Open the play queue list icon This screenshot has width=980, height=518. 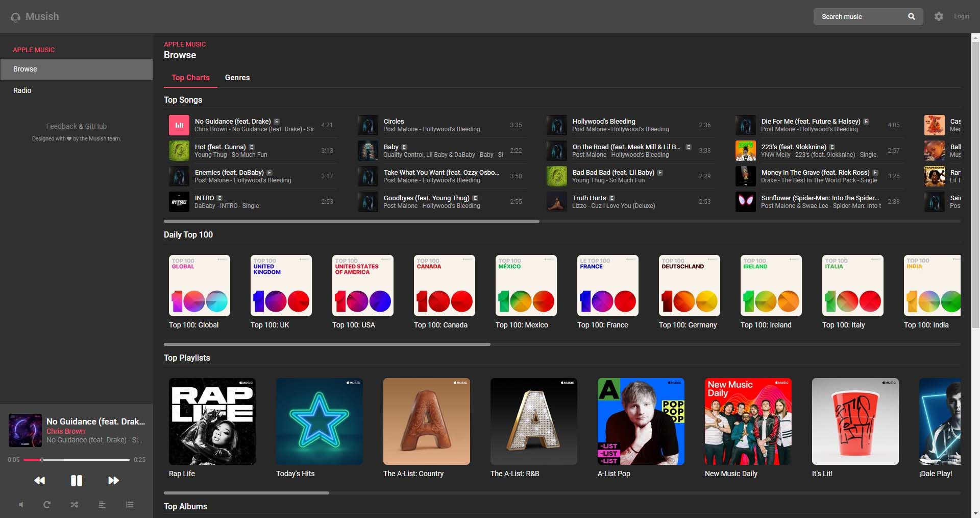[x=130, y=505]
